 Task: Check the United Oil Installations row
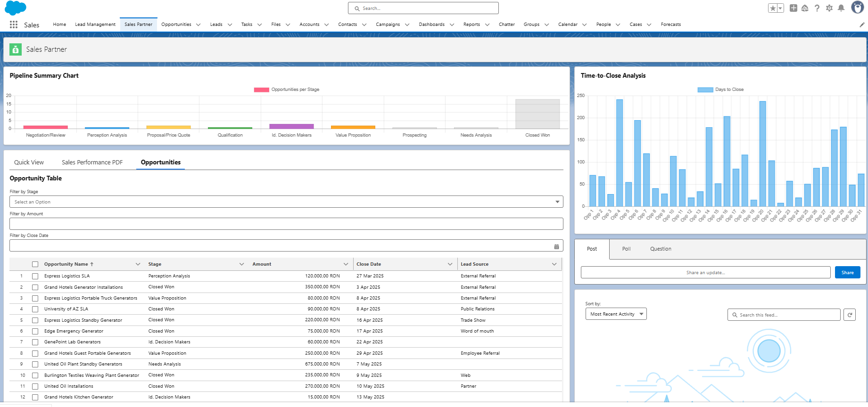click(35, 387)
